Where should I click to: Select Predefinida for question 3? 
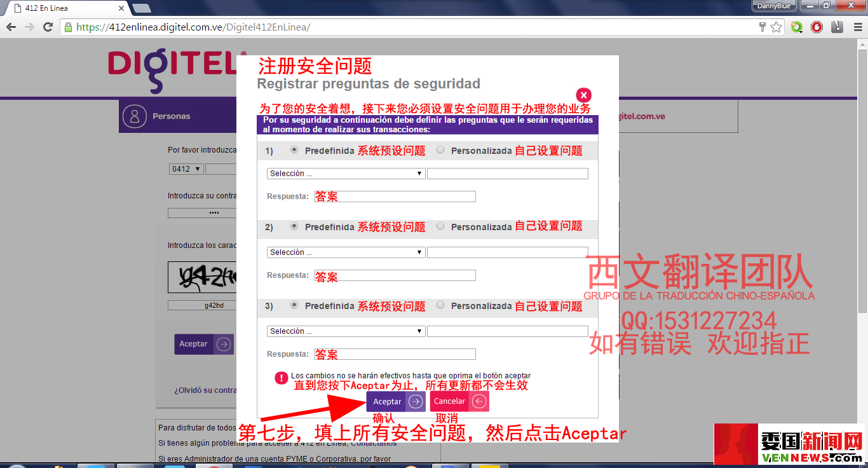(294, 305)
